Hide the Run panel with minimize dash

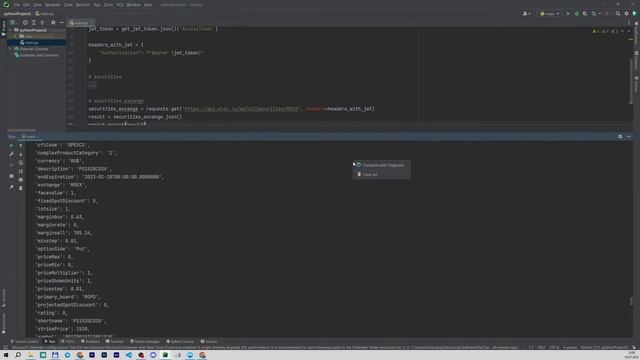coord(629,137)
